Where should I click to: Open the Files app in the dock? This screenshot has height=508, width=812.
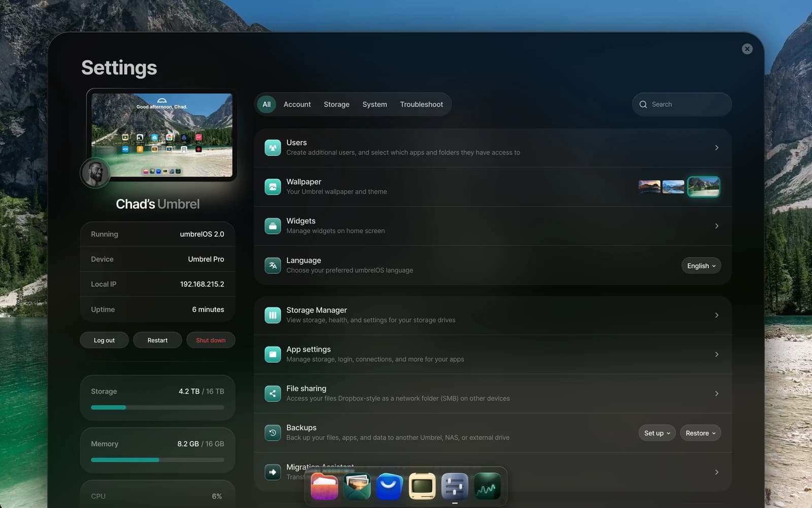[x=324, y=486]
